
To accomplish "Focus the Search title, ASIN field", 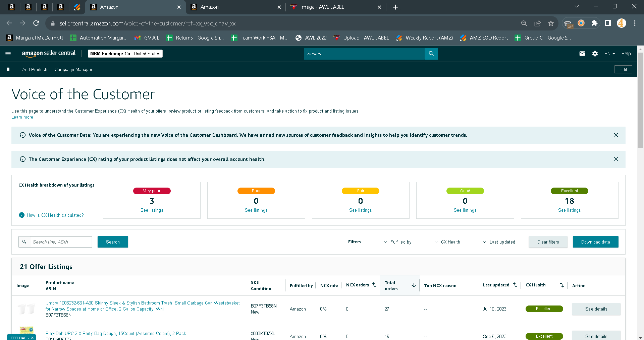I will click(61, 242).
